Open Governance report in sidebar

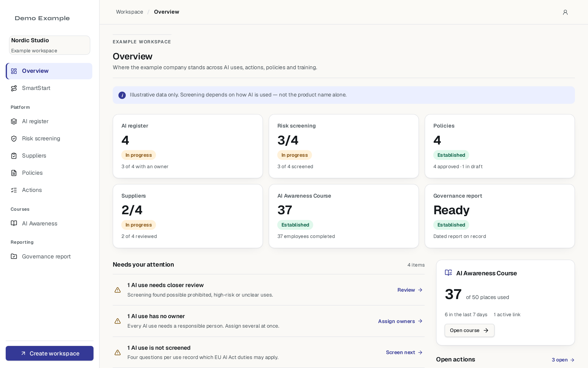click(49, 257)
